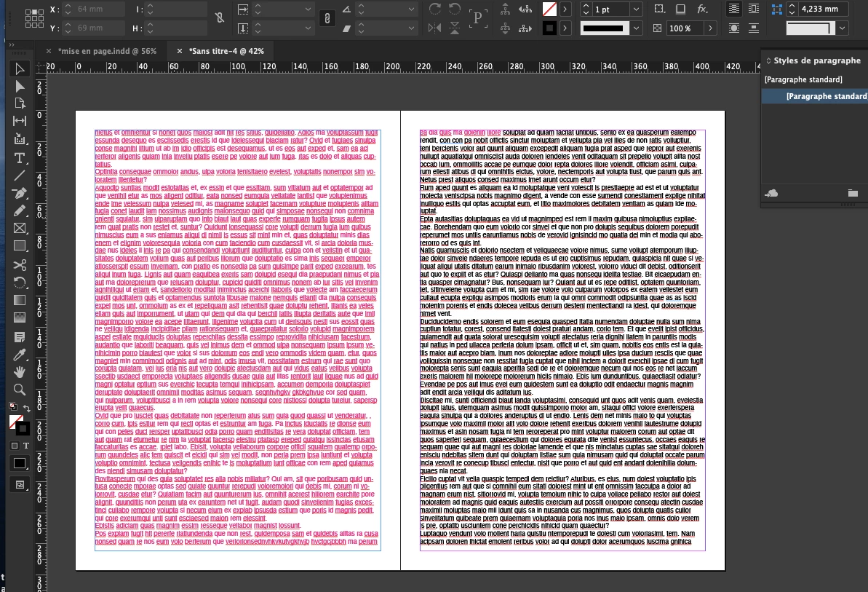This screenshot has height=592, width=868.
Task: Close the mise en page.indd tab
Action: click(49, 51)
